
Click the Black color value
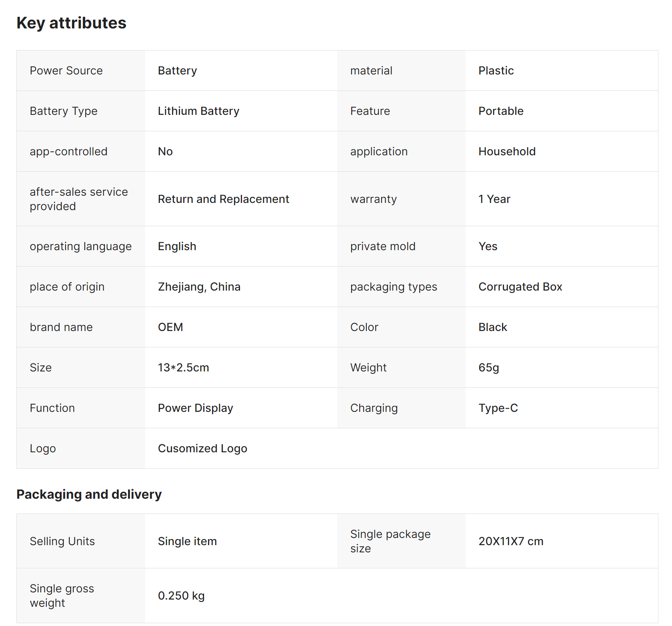pyautogui.click(x=493, y=327)
